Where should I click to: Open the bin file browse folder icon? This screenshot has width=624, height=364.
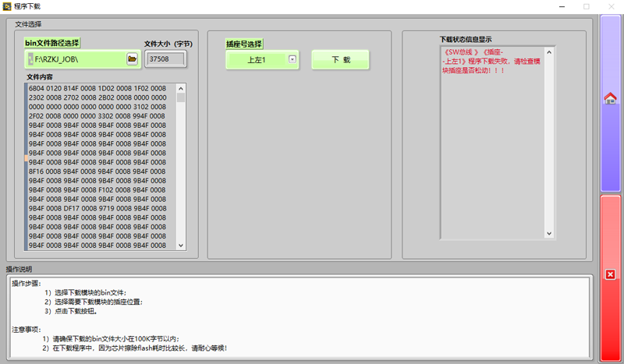(x=132, y=58)
